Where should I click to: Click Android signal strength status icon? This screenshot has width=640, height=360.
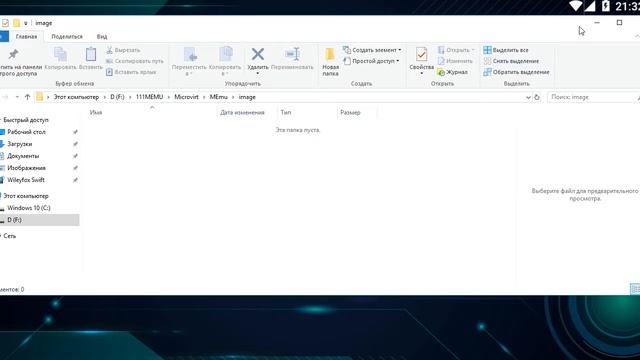590,6
